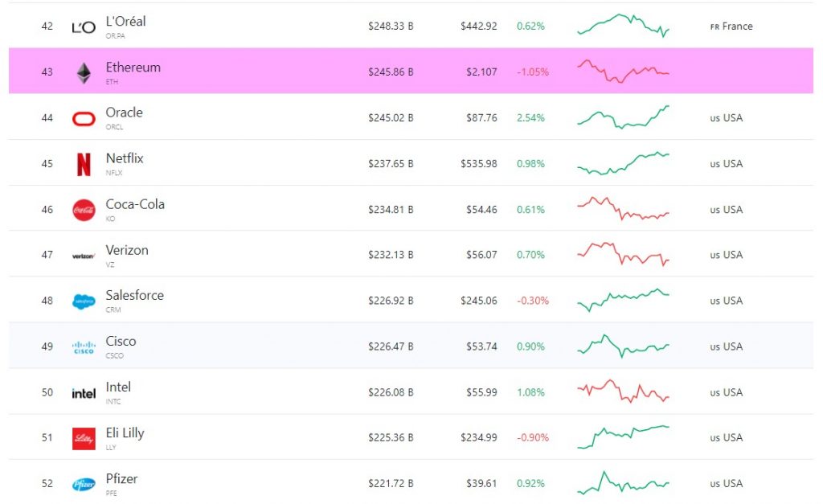The width and height of the screenshot is (823, 504).
Task: Select Oracle market cap $245.02 B
Action: [x=391, y=118]
